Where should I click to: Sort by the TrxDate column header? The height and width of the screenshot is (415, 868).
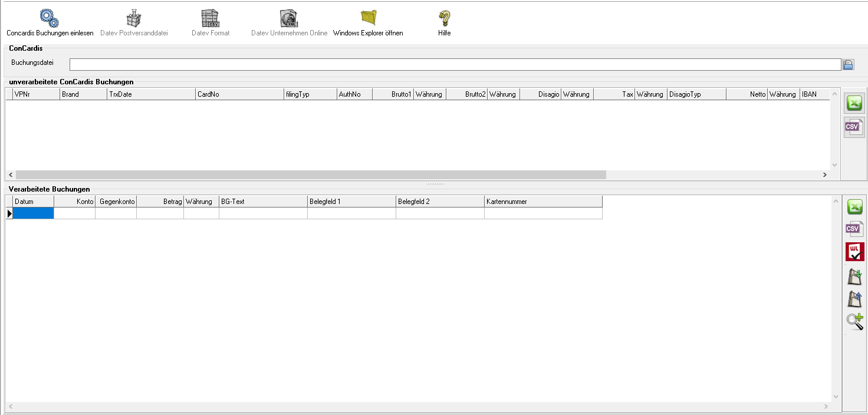pos(151,94)
